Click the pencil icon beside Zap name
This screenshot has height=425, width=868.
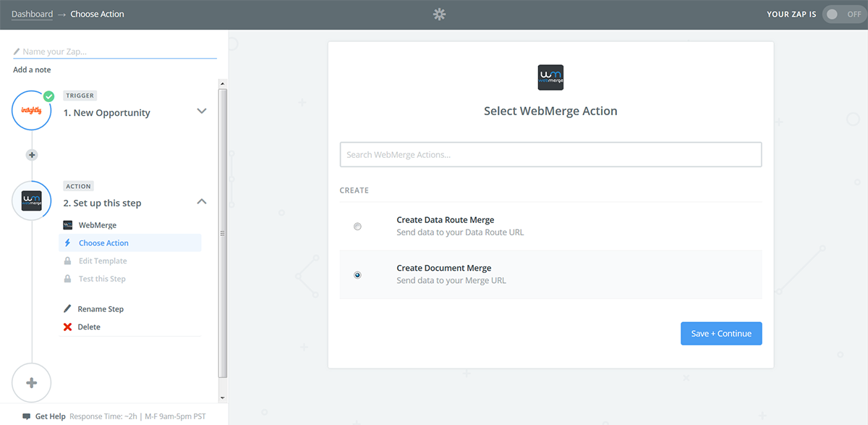(17, 52)
